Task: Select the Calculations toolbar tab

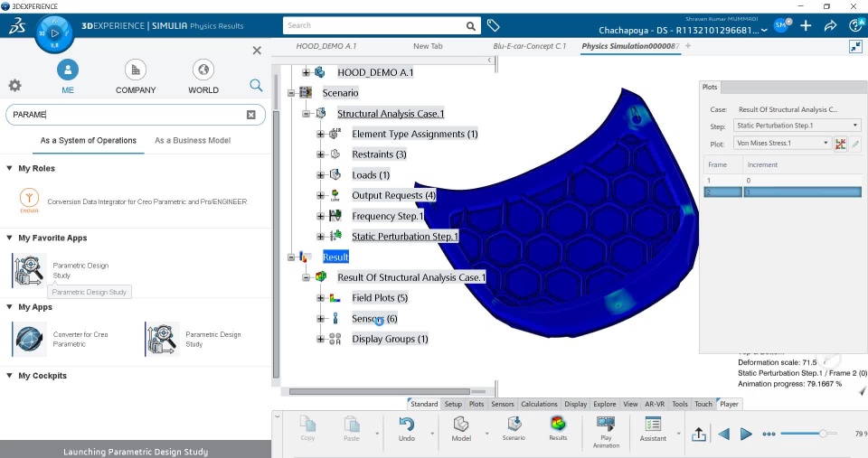Action: (x=539, y=405)
